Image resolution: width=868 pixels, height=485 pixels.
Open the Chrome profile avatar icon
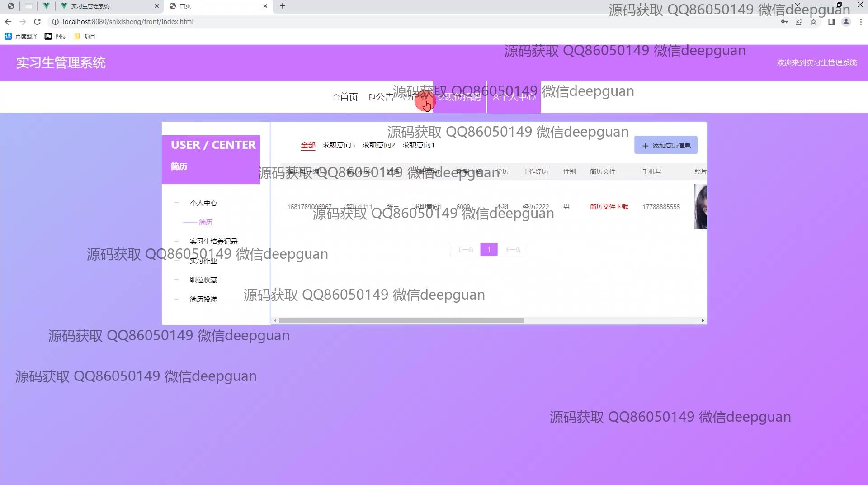click(846, 22)
